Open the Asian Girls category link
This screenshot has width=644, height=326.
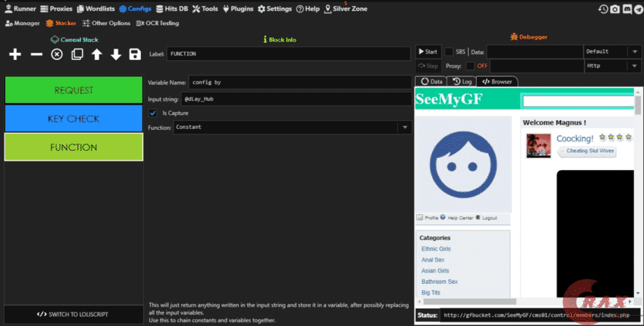pyautogui.click(x=435, y=270)
